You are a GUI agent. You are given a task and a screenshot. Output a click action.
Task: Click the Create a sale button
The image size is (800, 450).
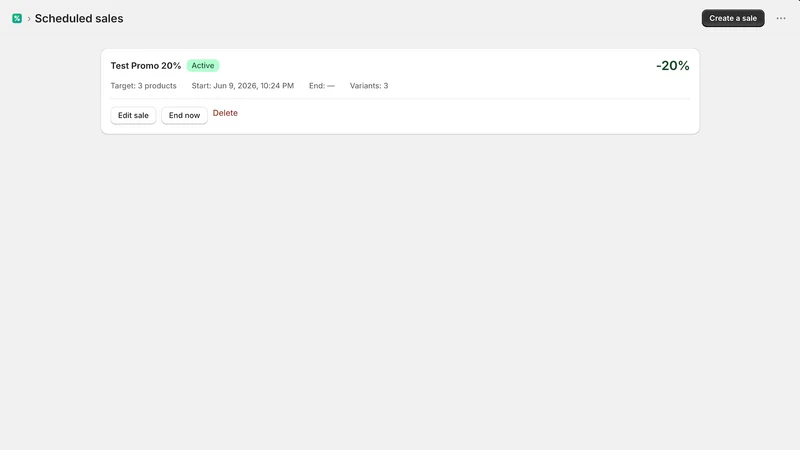733,18
